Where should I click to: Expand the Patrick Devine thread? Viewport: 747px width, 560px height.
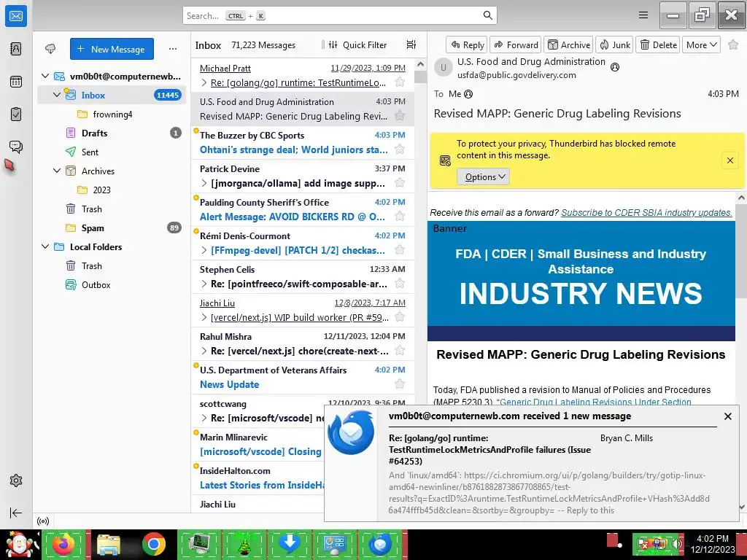point(204,183)
